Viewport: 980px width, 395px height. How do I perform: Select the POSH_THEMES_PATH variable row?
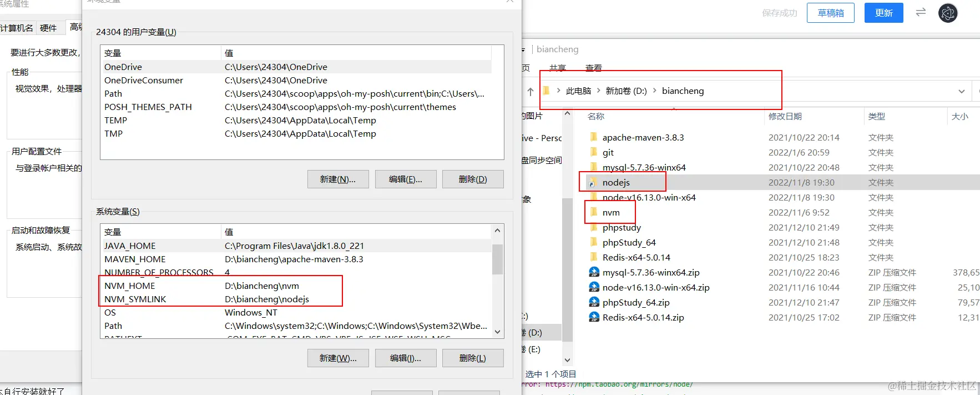point(297,107)
